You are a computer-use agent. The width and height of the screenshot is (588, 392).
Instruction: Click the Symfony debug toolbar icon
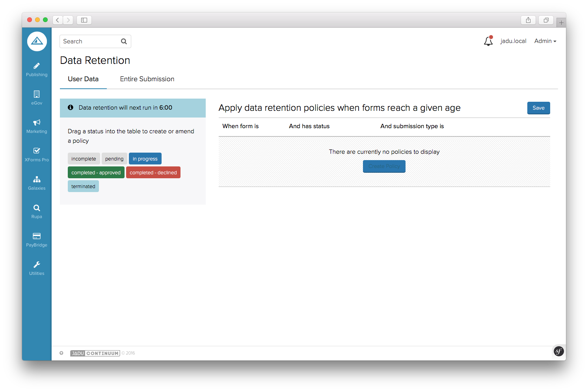coord(558,351)
